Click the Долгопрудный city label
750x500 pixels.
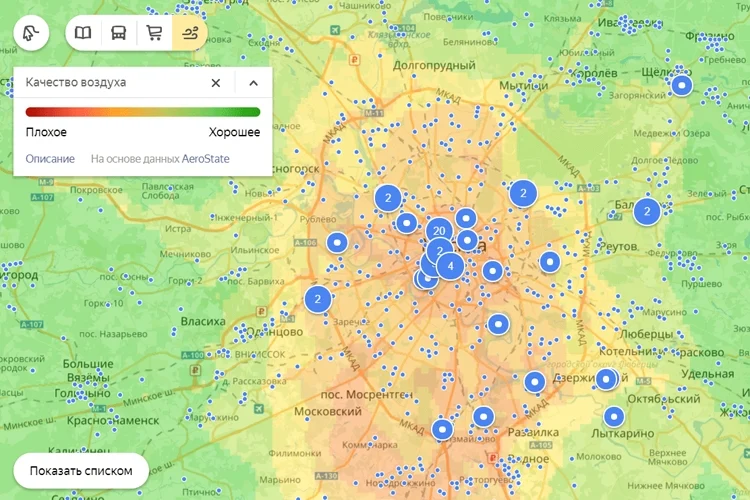pyautogui.click(x=434, y=66)
